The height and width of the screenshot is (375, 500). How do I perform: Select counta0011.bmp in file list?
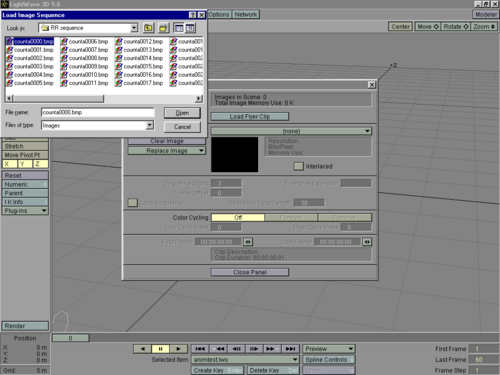(85, 83)
